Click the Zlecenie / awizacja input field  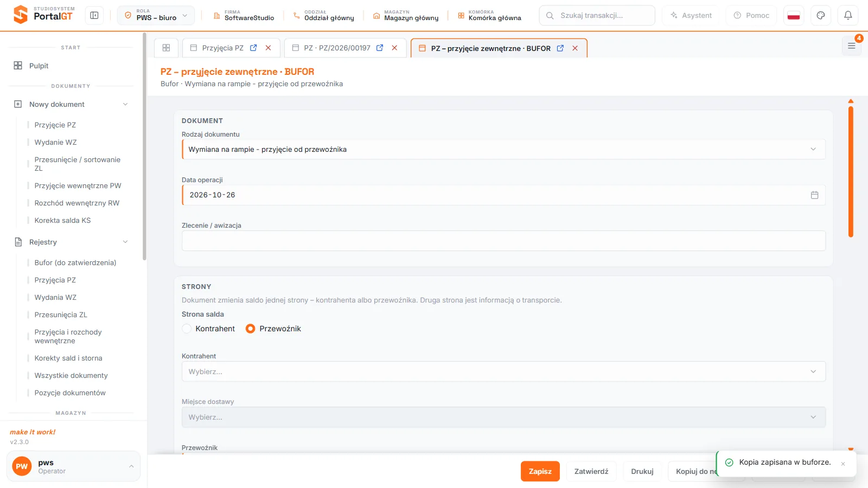(x=503, y=241)
